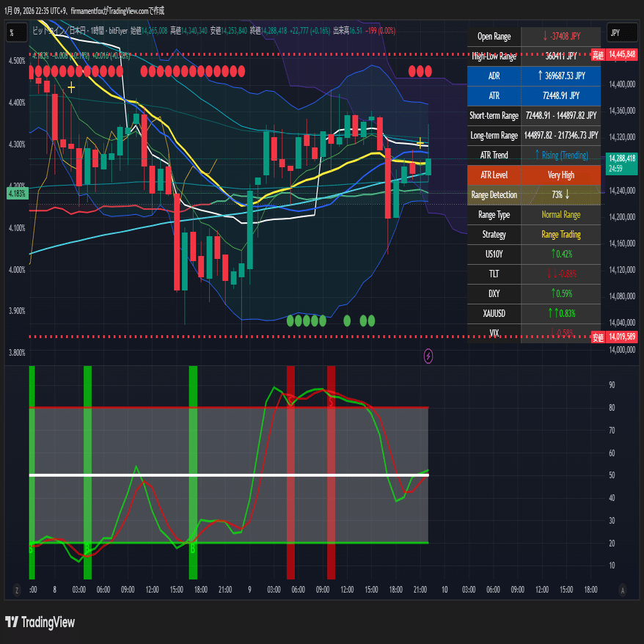
Task: Click the JPY currency selector button
Action: (621, 33)
